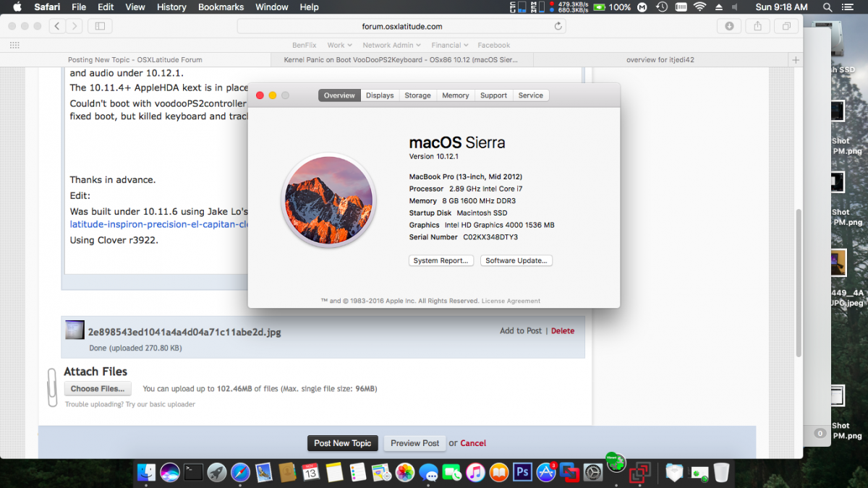Open Photoshop from the dock
Viewport: 868px width, 488px height.
[x=522, y=473]
